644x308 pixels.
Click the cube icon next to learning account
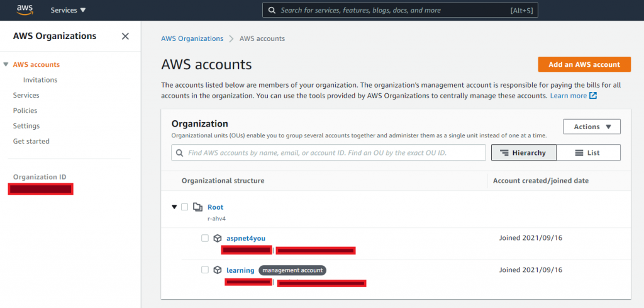pos(217,270)
